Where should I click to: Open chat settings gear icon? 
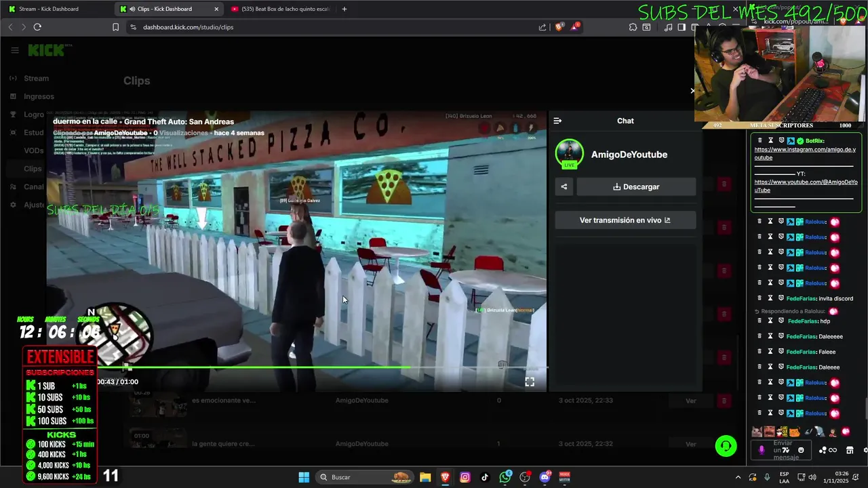pos(865,450)
